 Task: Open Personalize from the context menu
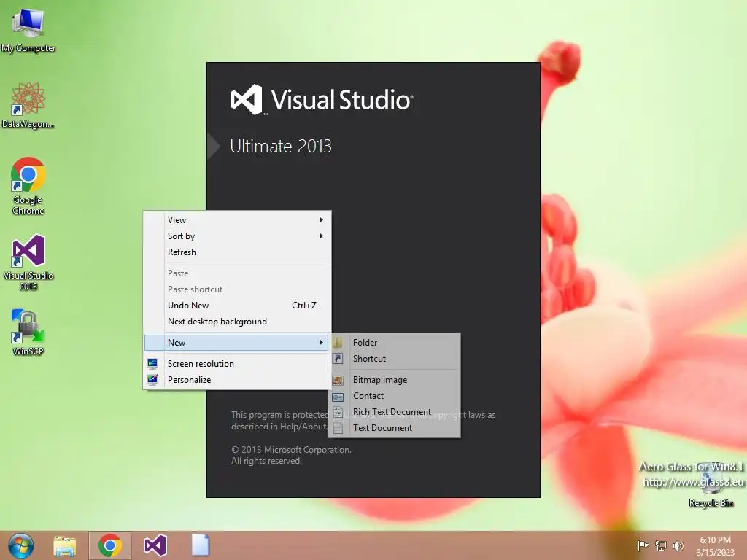pyautogui.click(x=237, y=379)
